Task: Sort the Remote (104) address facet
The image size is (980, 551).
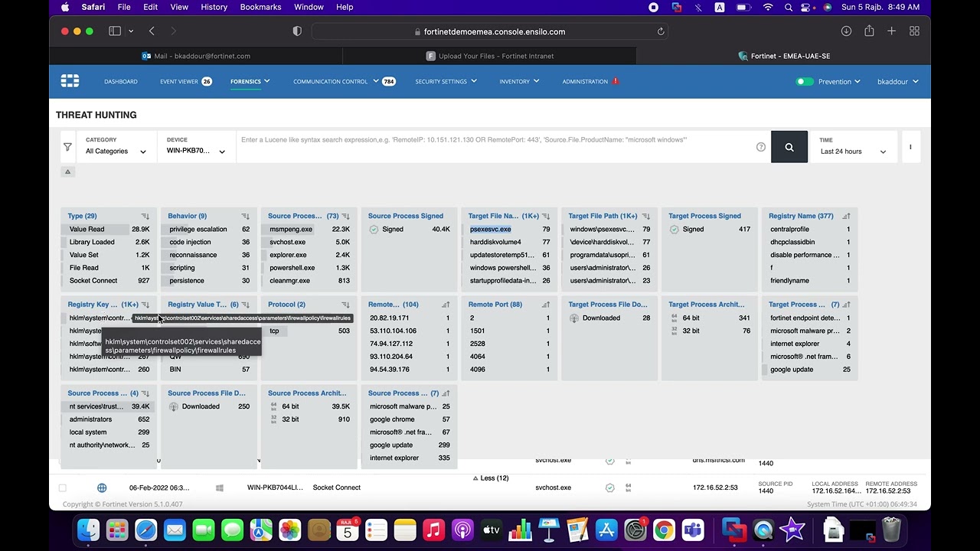Action: (x=446, y=305)
